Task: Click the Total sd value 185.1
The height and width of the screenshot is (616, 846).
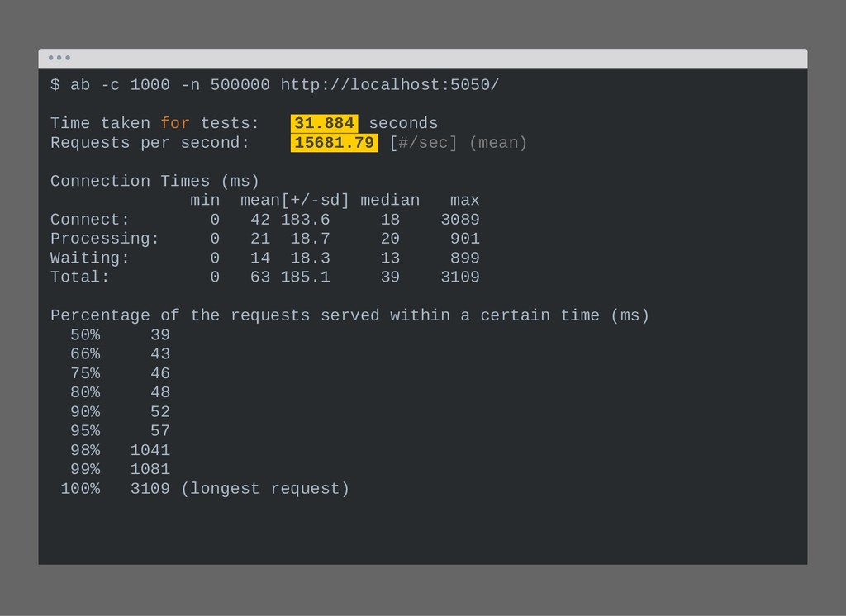Action: pos(305,277)
